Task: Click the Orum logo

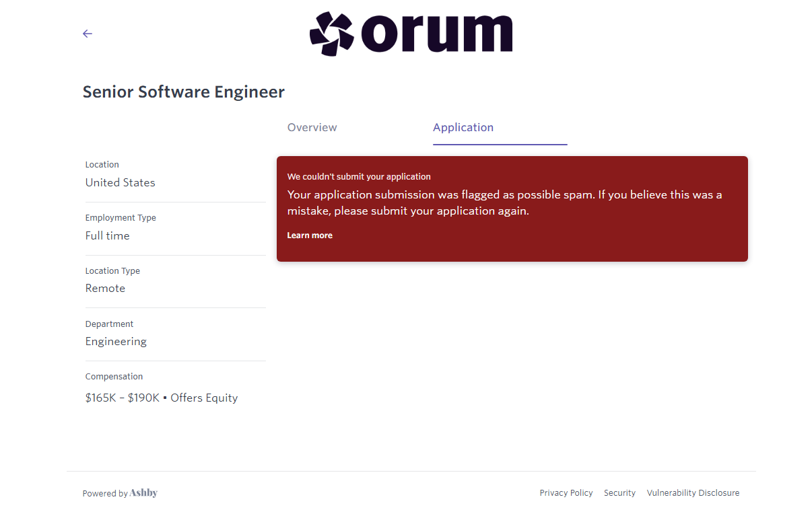Action: pyautogui.click(x=411, y=34)
